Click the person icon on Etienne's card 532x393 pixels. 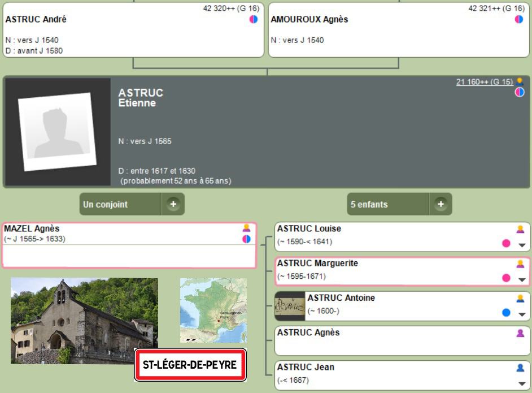pyautogui.click(x=520, y=81)
